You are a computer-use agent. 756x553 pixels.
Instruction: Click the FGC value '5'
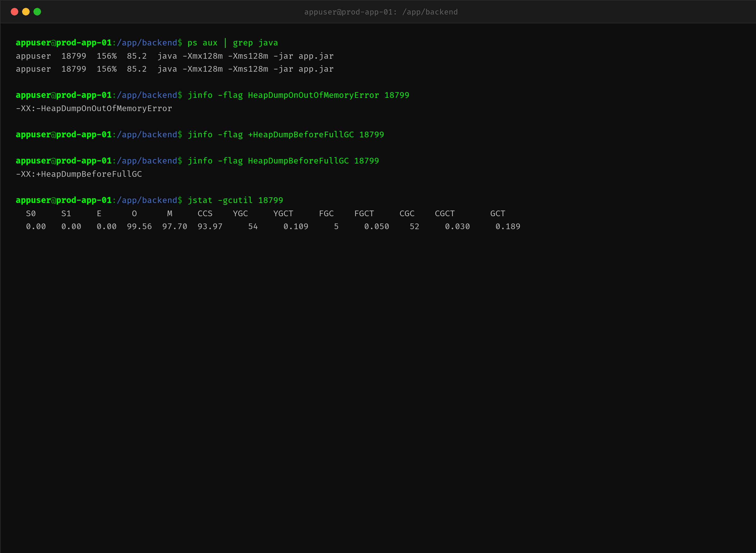[336, 227]
